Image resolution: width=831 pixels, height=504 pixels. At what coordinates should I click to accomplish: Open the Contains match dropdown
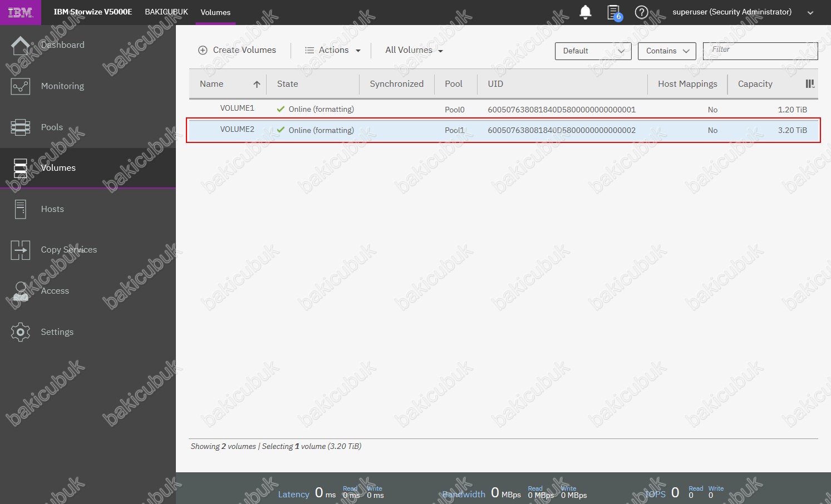pyautogui.click(x=667, y=51)
